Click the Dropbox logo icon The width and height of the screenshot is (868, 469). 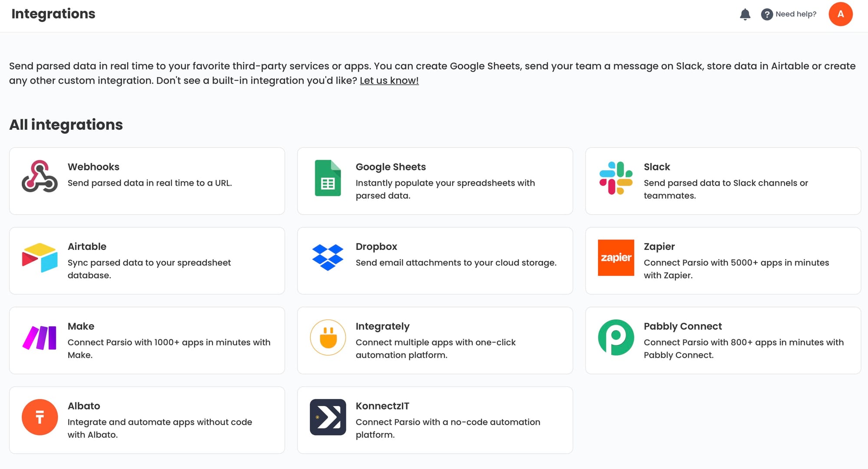pyautogui.click(x=328, y=258)
